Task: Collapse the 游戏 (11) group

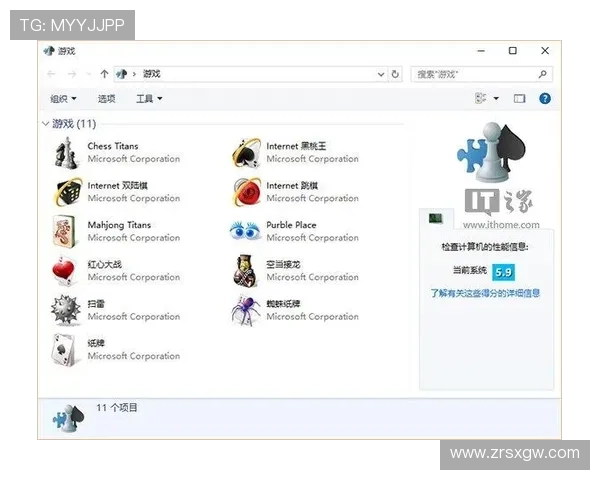Action: click(46, 124)
